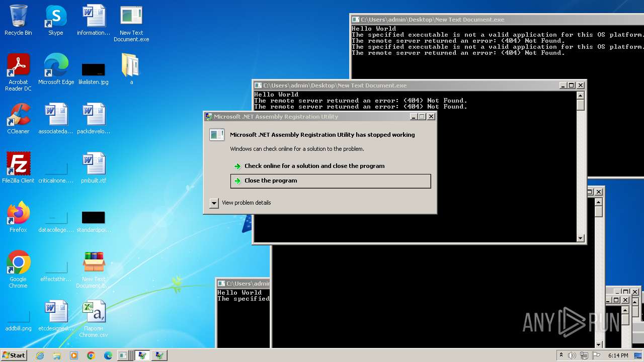
Task: Close the .NET Assembly Registration dialog
Action: (x=431, y=117)
